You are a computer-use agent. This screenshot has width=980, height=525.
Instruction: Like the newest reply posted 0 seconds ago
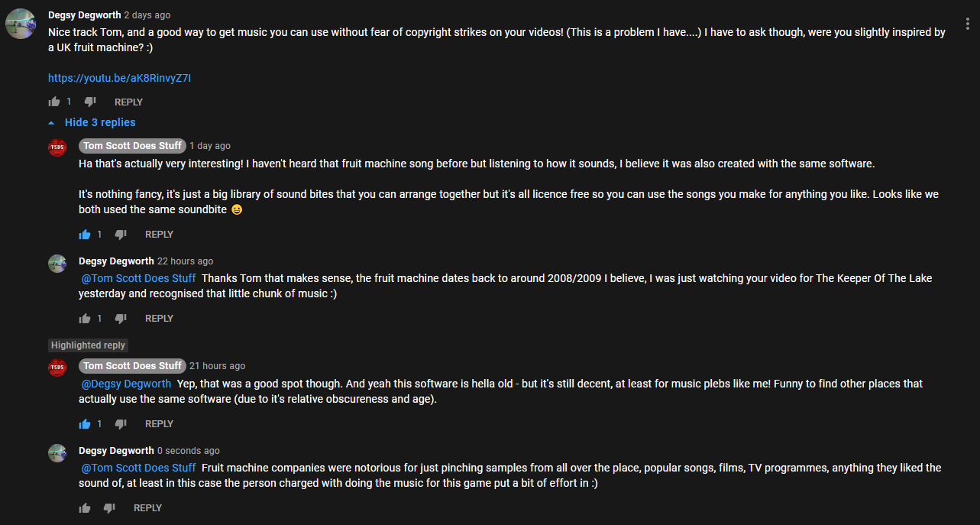click(x=85, y=508)
